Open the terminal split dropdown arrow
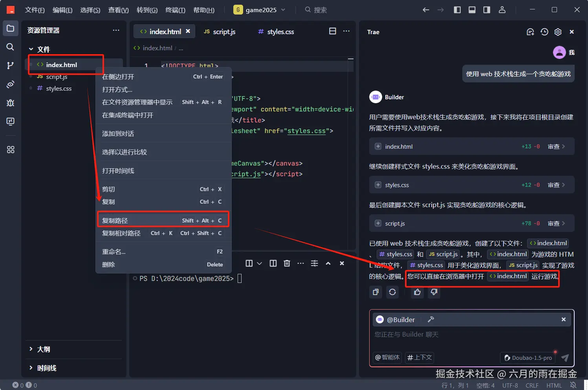Viewport: 588px width, 390px height. 259,263
